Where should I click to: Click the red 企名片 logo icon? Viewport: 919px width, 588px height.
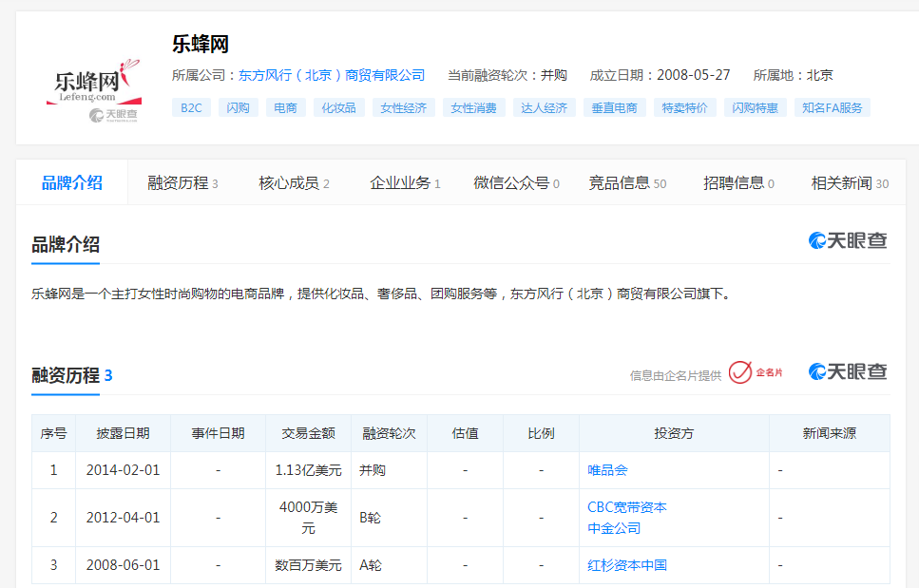tap(756, 372)
